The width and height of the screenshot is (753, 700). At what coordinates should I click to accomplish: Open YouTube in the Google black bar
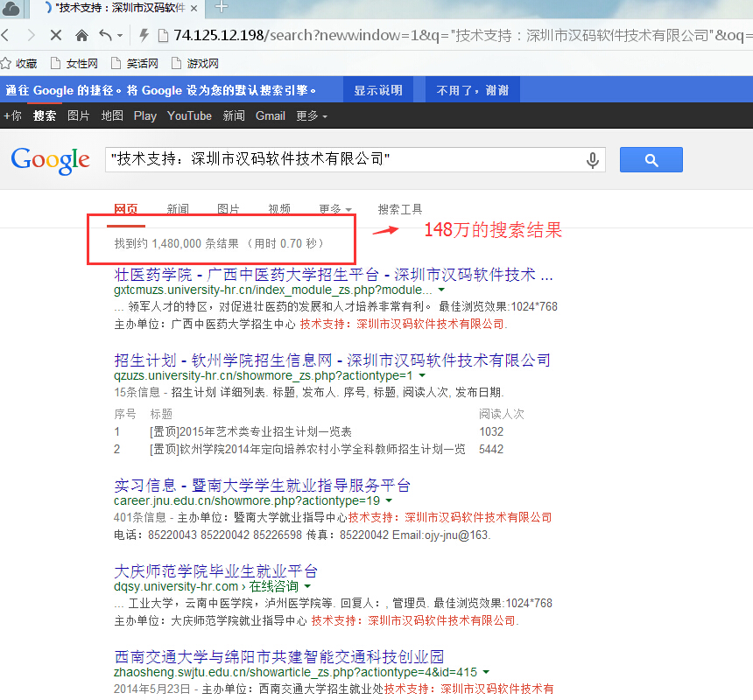(189, 115)
